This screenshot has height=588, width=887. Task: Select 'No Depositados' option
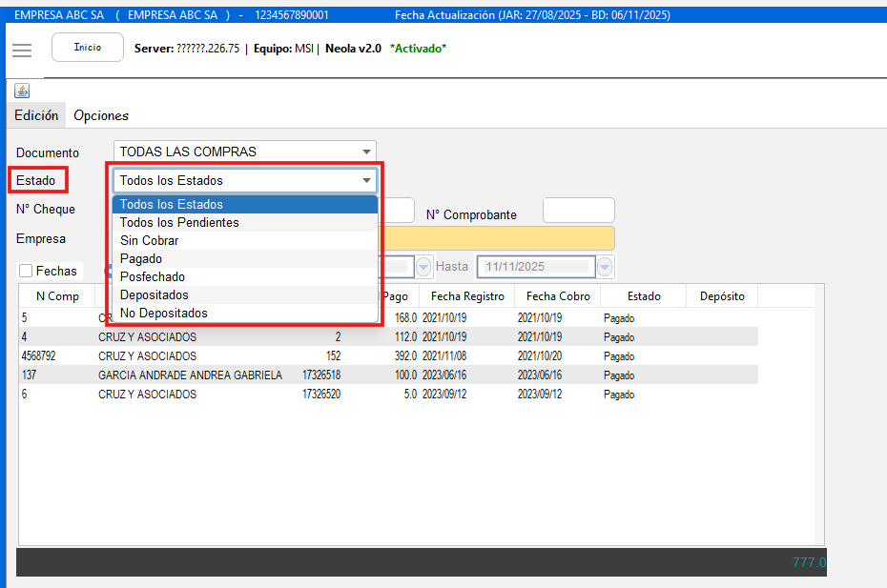163,313
